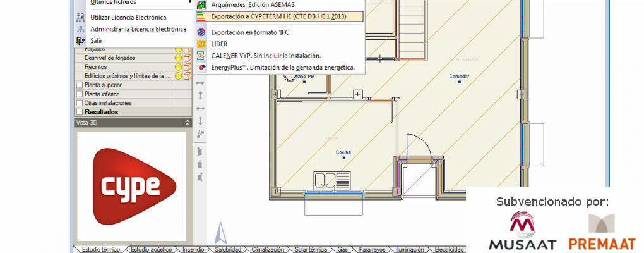644x253 pixels.
Task: Click the Cocina room label
Action: (x=343, y=152)
